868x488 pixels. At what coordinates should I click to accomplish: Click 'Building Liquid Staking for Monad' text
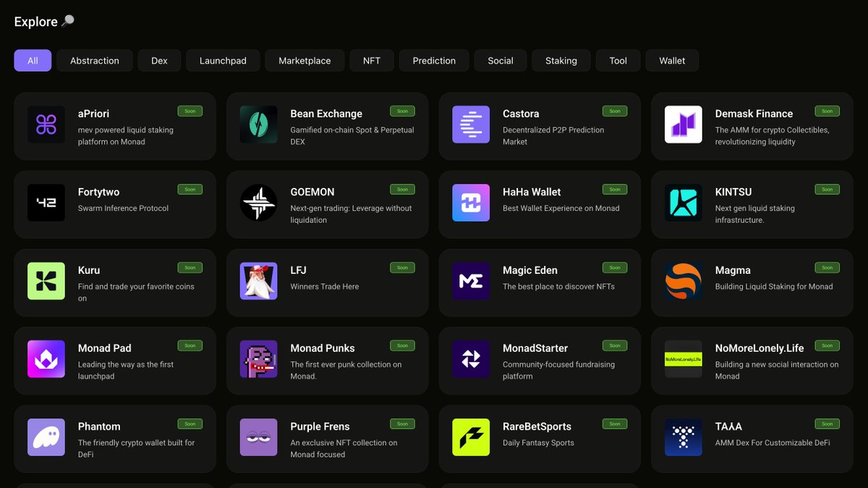point(774,286)
